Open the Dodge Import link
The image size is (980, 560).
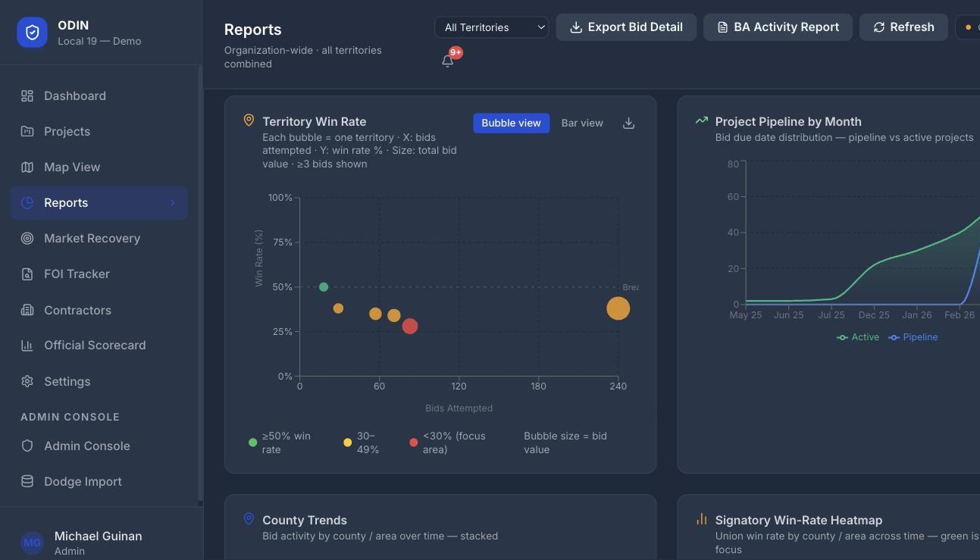tap(99, 481)
